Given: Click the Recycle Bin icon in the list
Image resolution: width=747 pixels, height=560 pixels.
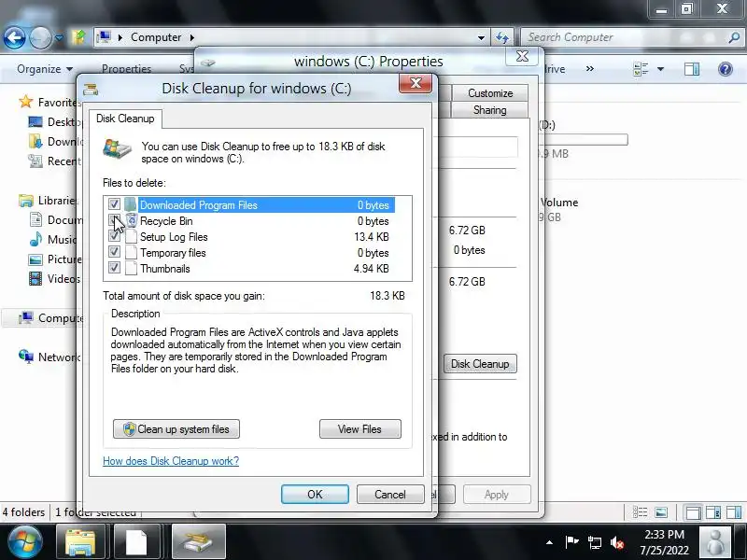Looking at the screenshot, I should pyautogui.click(x=131, y=220).
